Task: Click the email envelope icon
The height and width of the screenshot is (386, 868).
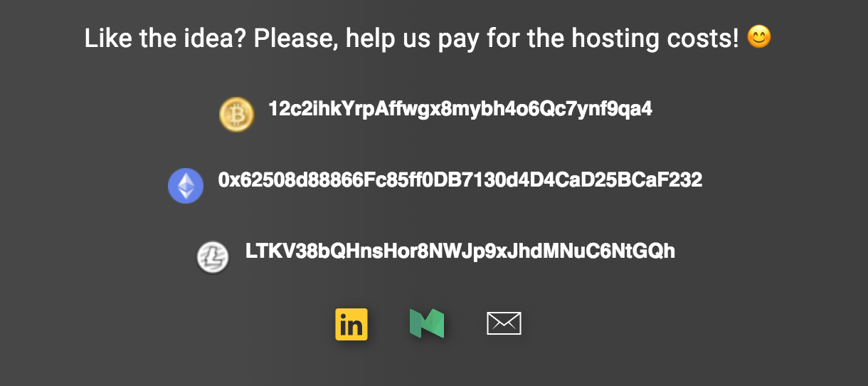Action: tap(504, 323)
